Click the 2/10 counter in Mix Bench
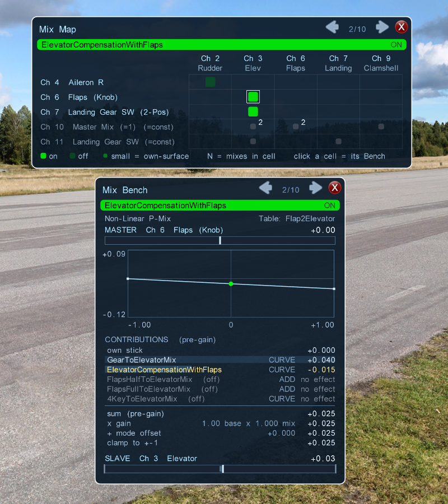The height and width of the screenshot is (504, 448). pyautogui.click(x=291, y=190)
